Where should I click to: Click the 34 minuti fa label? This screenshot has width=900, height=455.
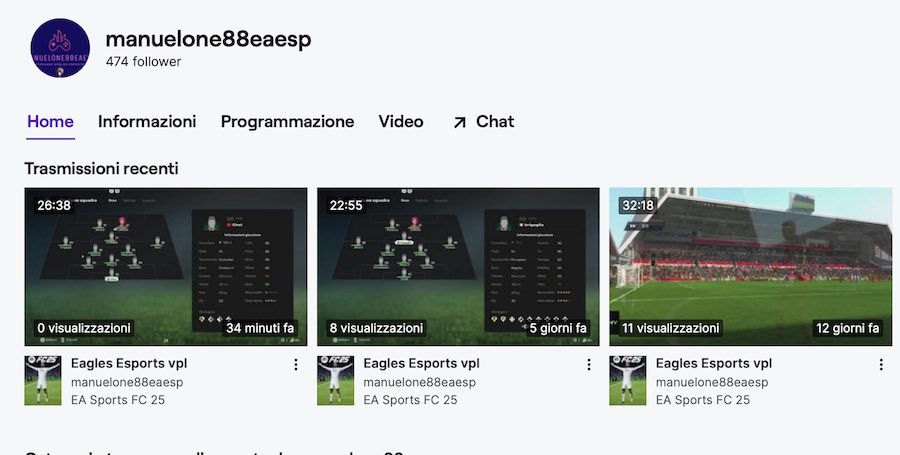click(x=260, y=328)
